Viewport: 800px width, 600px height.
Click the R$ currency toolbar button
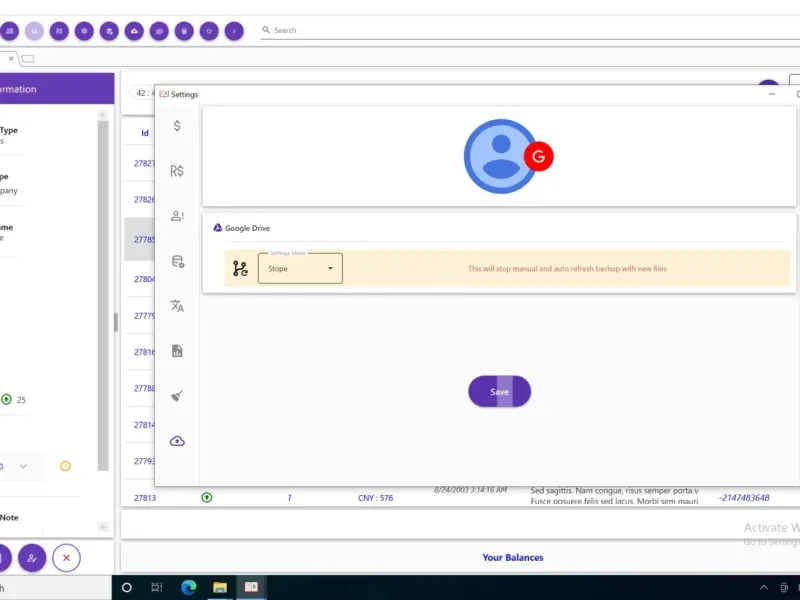tap(59, 31)
